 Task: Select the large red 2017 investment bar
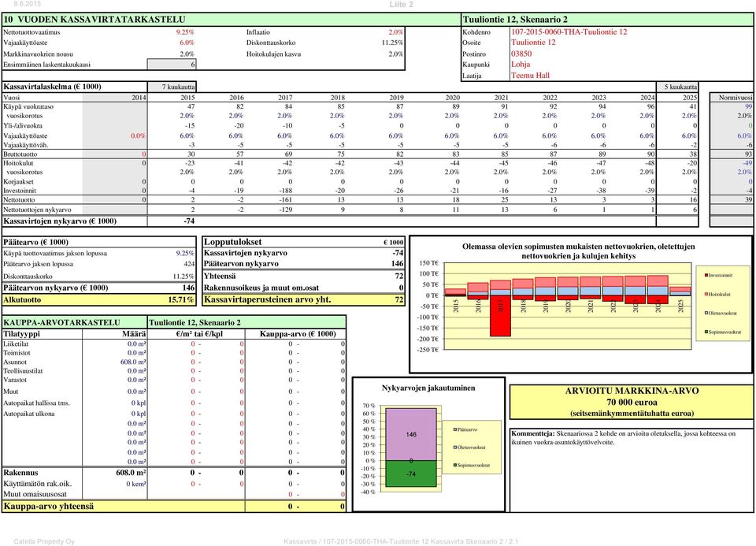point(500,316)
